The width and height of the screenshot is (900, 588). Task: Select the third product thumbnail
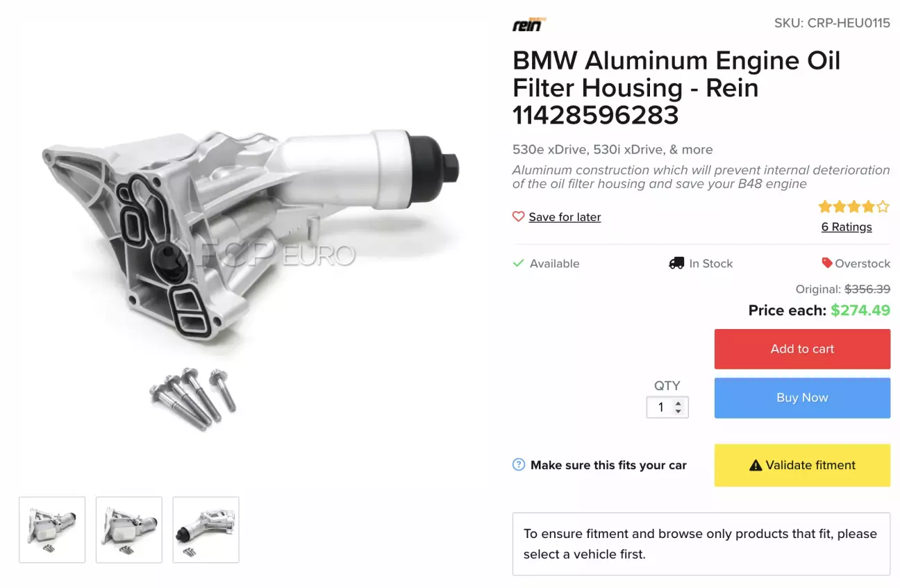point(206,530)
